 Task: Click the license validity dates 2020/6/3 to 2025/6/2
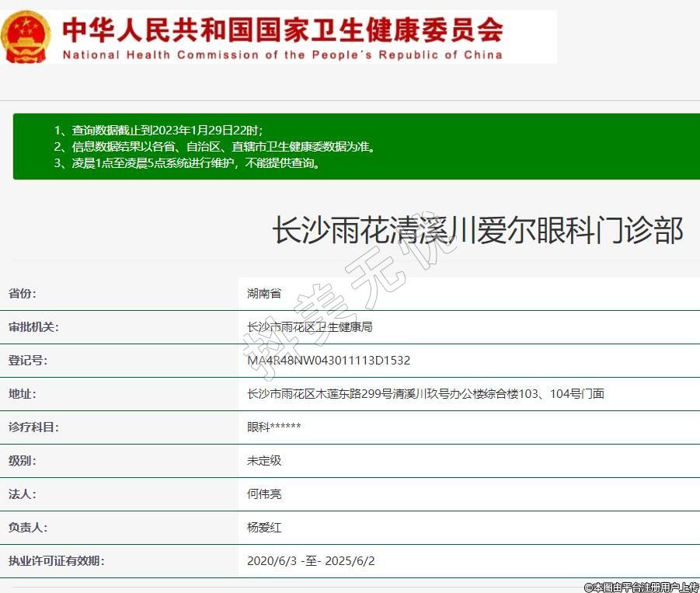click(311, 561)
